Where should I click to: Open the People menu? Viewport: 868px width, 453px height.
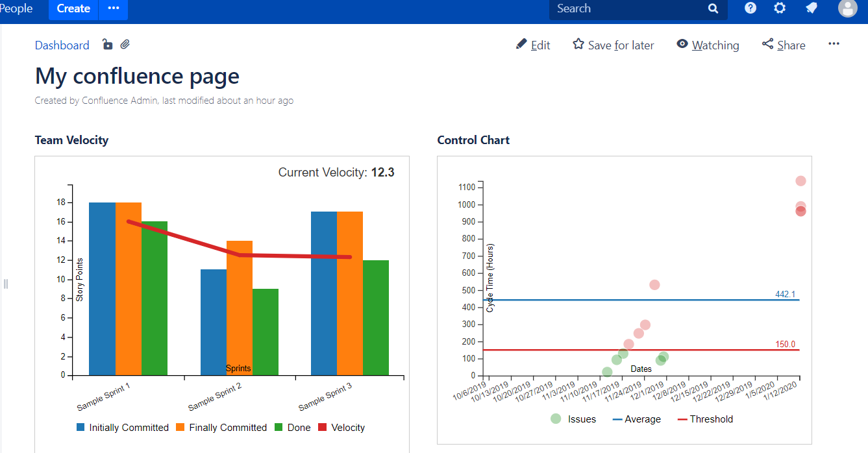pyautogui.click(x=16, y=8)
